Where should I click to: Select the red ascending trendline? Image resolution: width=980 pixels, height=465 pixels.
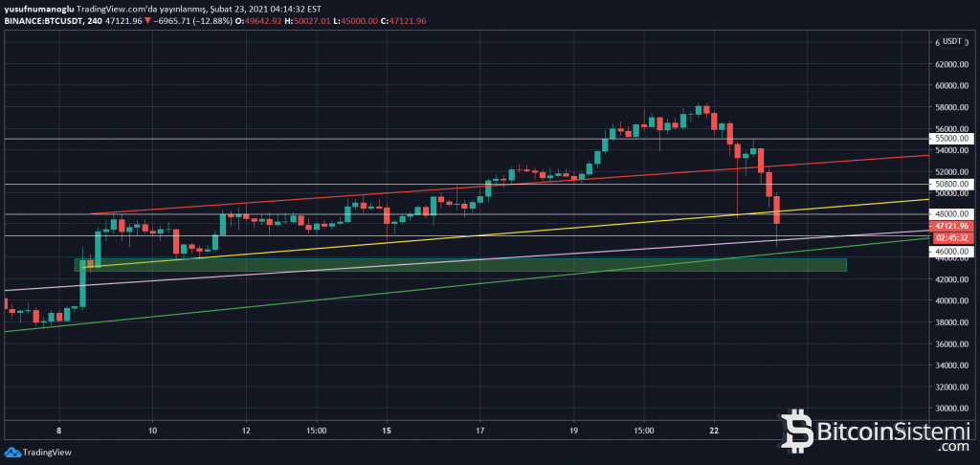(x=509, y=185)
